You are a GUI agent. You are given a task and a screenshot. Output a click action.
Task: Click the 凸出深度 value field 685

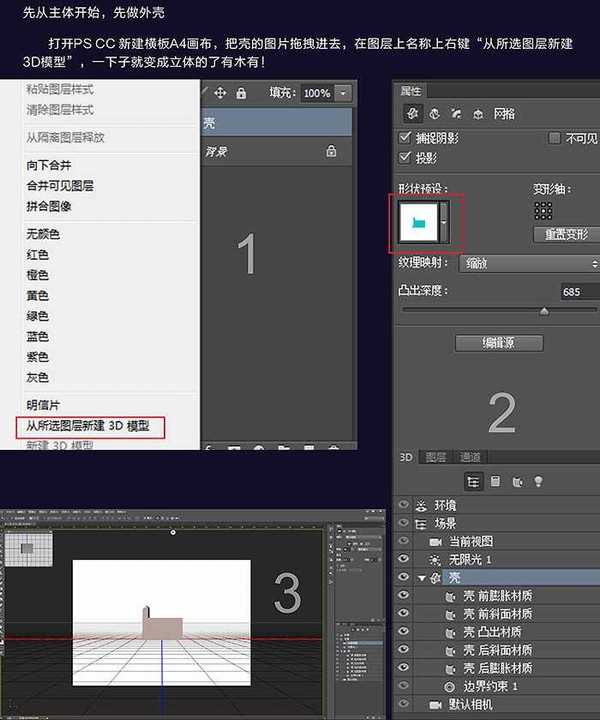pyautogui.click(x=580, y=292)
